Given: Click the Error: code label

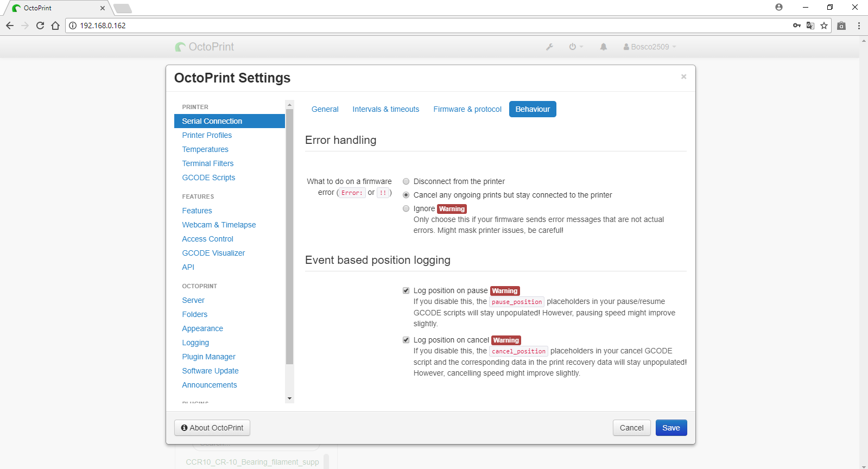Looking at the screenshot, I should click(x=352, y=193).
